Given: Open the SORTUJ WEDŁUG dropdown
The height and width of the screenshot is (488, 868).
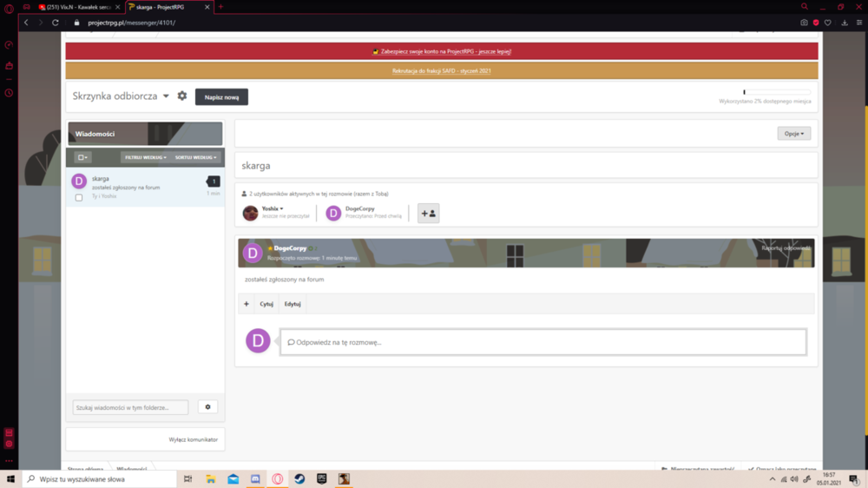Looking at the screenshot, I should (196, 157).
